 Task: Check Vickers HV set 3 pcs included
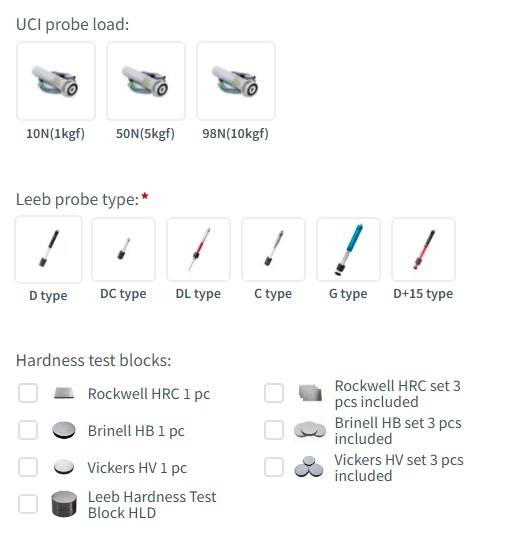274,467
